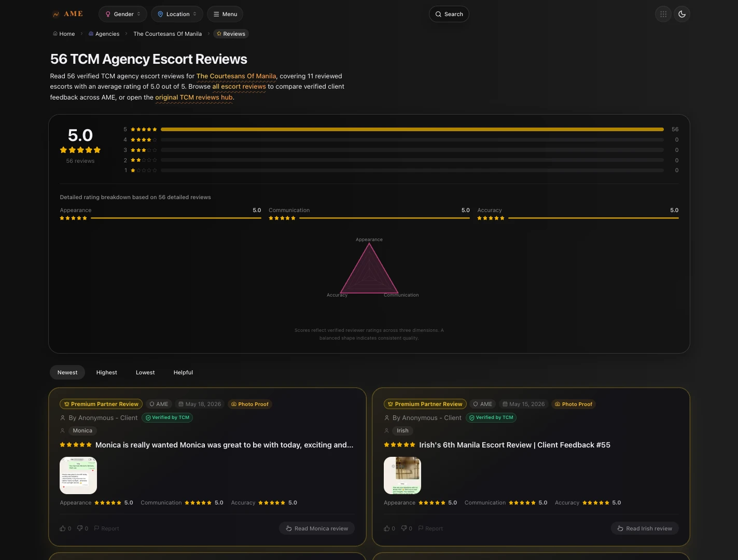Screen dimensions: 738x560
Task: Click Read Irish review button
Action: (x=645, y=528)
